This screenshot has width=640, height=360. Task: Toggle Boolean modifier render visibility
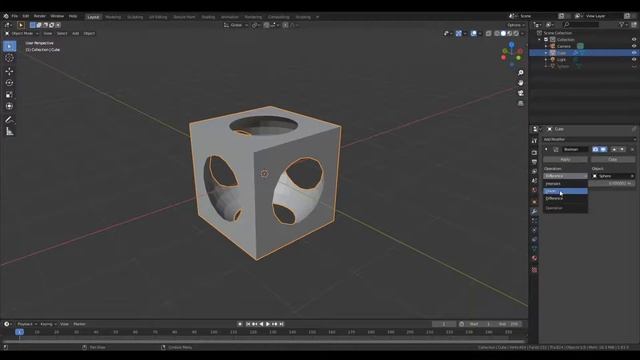coord(596,149)
